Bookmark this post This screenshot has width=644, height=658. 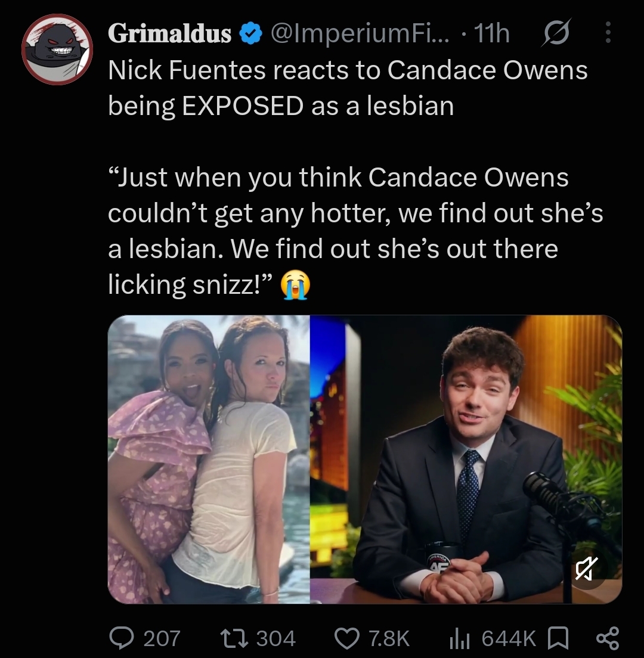pyautogui.click(x=558, y=638)
